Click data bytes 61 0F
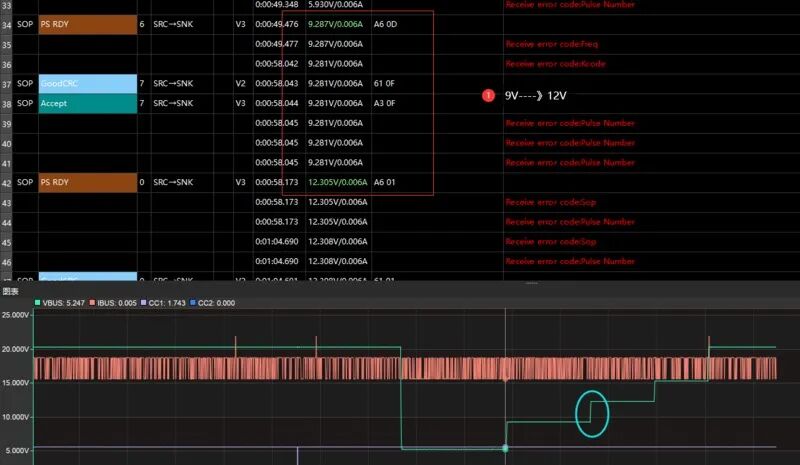800x465 pixels. pyautogui.click(x=384, y=83)
